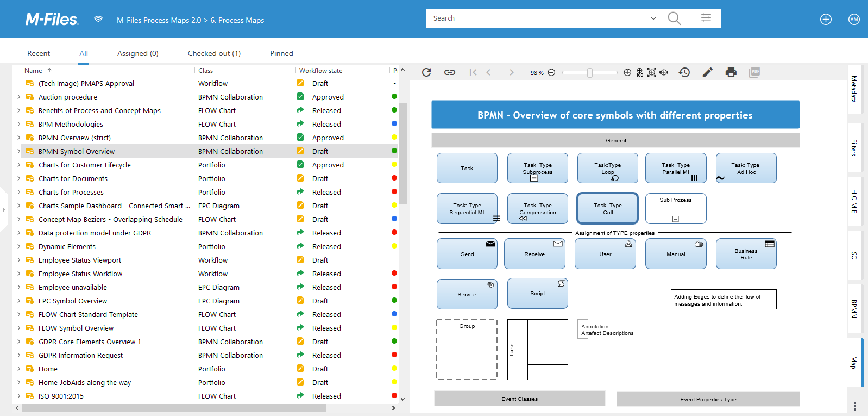
Task: Expand the BPMN Symbol Overview item
Action: (x=18, y=151)
